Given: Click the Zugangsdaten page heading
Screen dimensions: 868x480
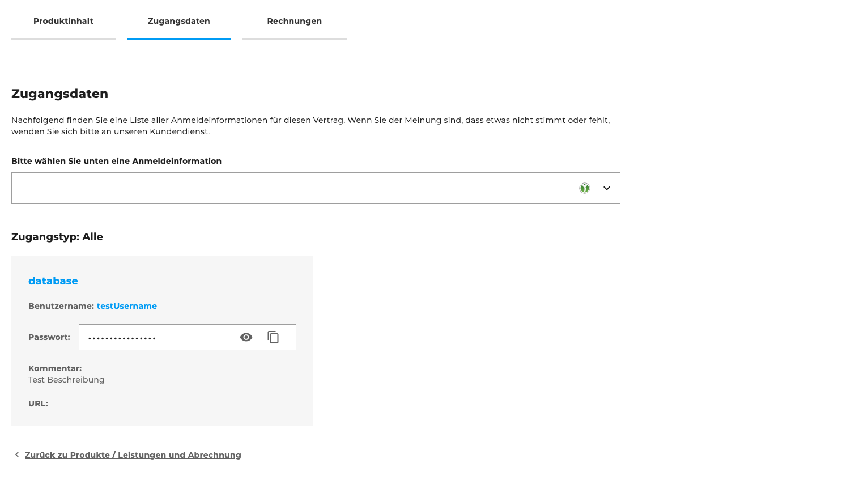Looking at the screenshot, I should click(59, 94).
